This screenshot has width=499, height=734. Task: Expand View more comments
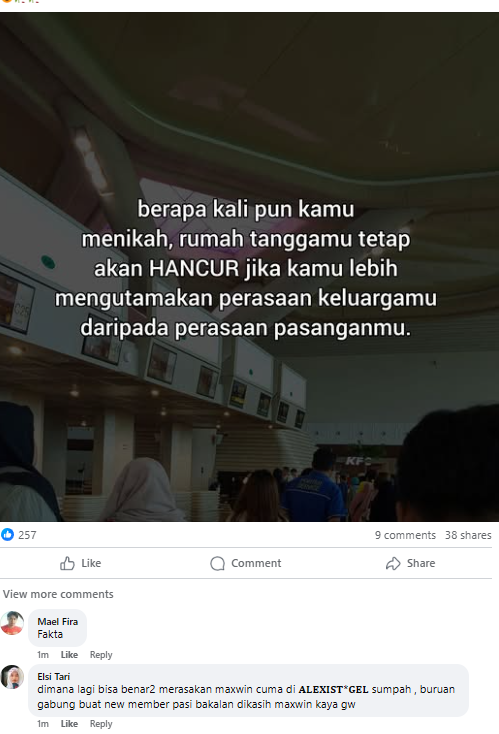pyautogui.click(x=58, y=594)
